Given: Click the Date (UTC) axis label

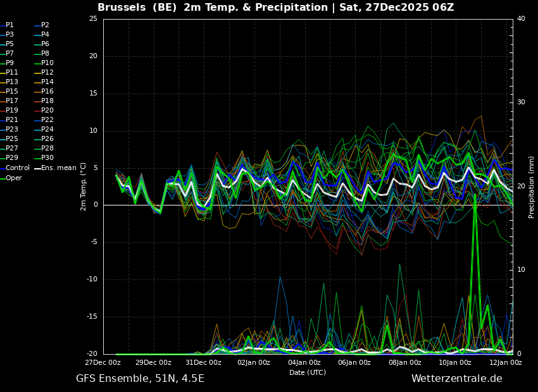Looking at the screenshot, I should click(x=308, y=372).
